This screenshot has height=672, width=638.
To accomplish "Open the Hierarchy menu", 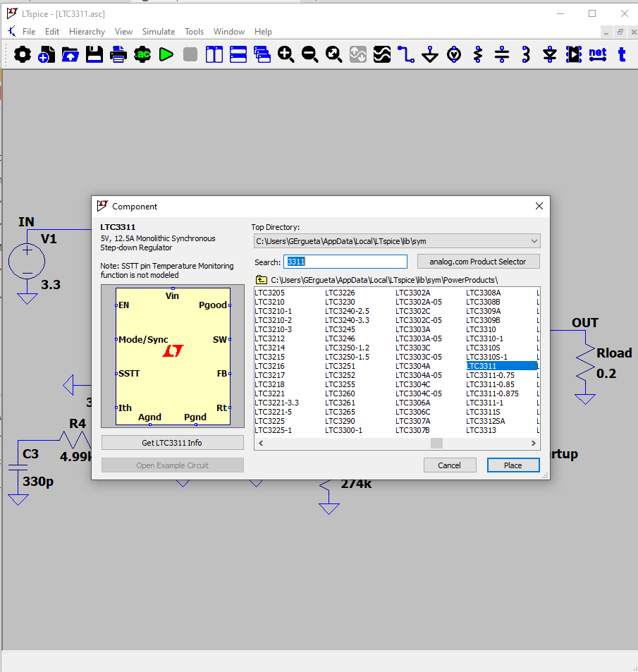I will [x=87, y=32].
